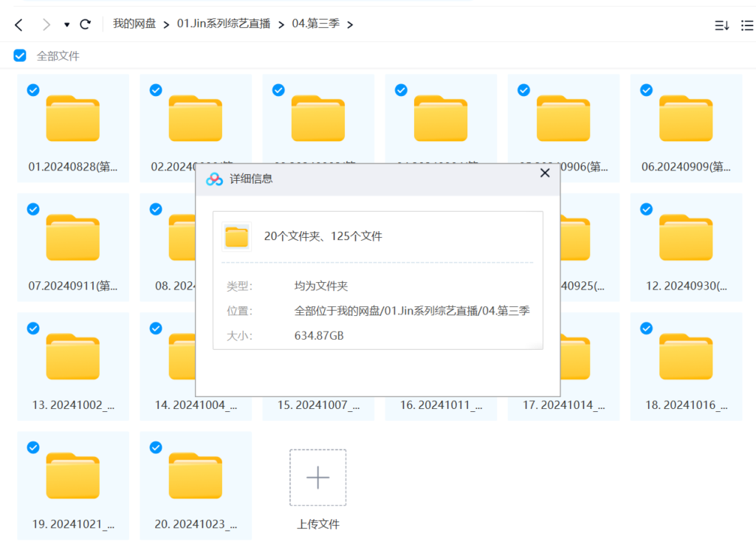This screenshot has height=550, width=756.
Task: Click the 上传文件 upload button
Action: [x=317, y=524]
